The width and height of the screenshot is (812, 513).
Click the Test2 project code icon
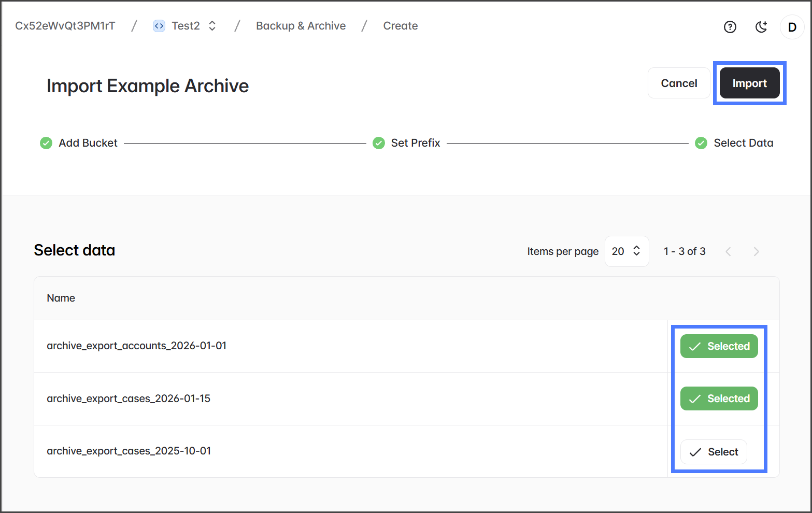(x=159, y=26)
